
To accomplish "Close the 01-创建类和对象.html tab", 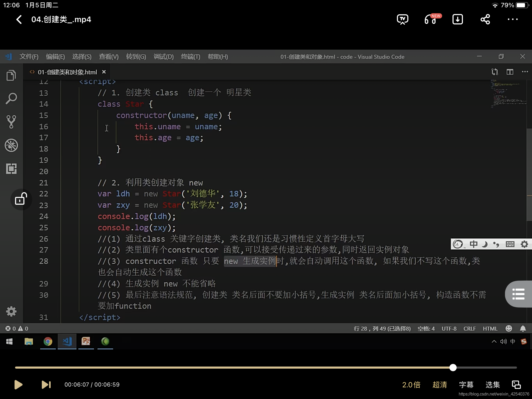I will tap(104, 72).
